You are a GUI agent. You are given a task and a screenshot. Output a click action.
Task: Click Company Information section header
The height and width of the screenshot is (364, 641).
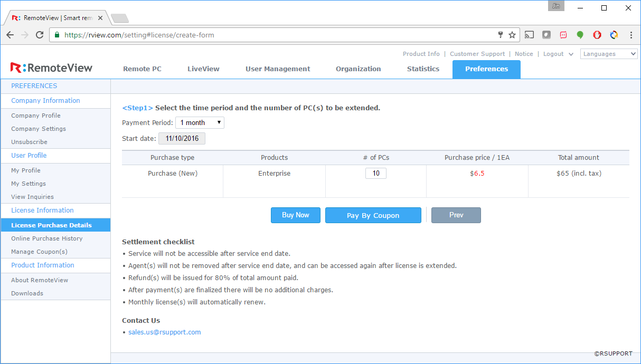[45, 101]
